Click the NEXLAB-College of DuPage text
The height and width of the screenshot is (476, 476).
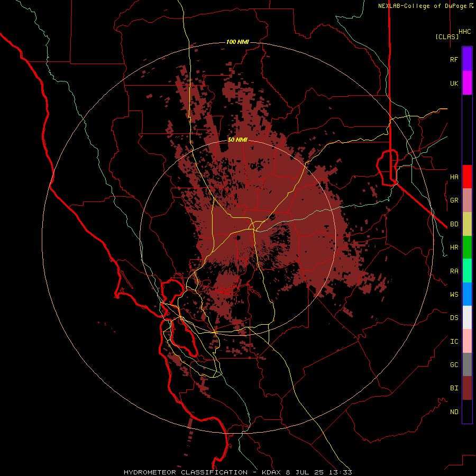[423, 6]
